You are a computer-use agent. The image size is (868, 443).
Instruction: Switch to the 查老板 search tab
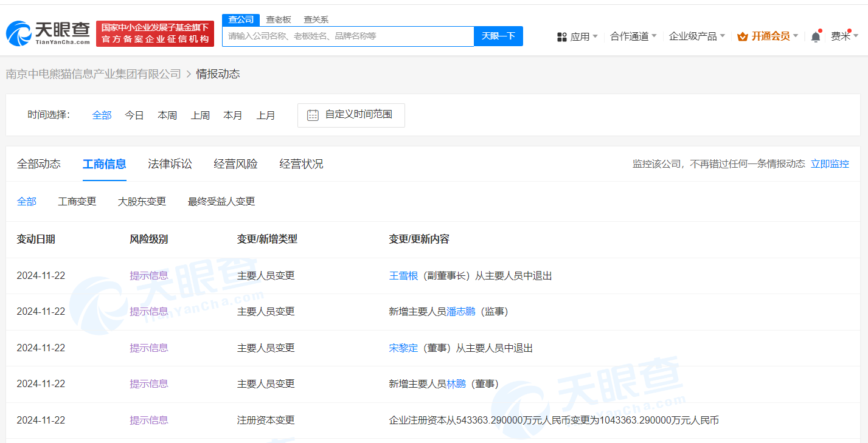click(279, 19)
